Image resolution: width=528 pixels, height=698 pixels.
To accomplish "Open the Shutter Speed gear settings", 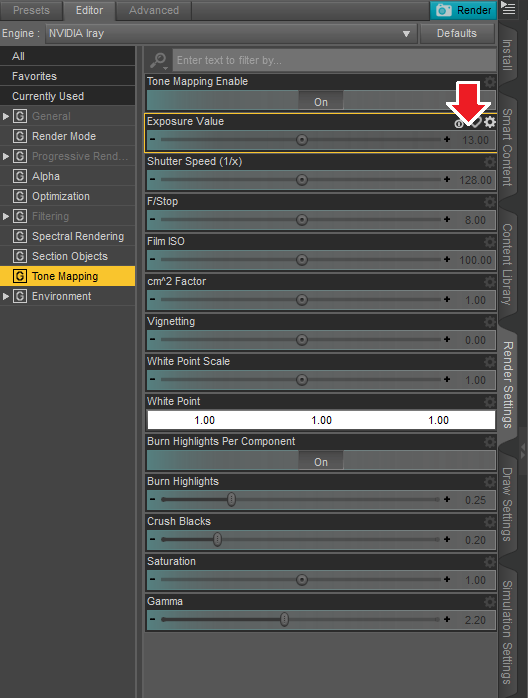I will (490, 162).
